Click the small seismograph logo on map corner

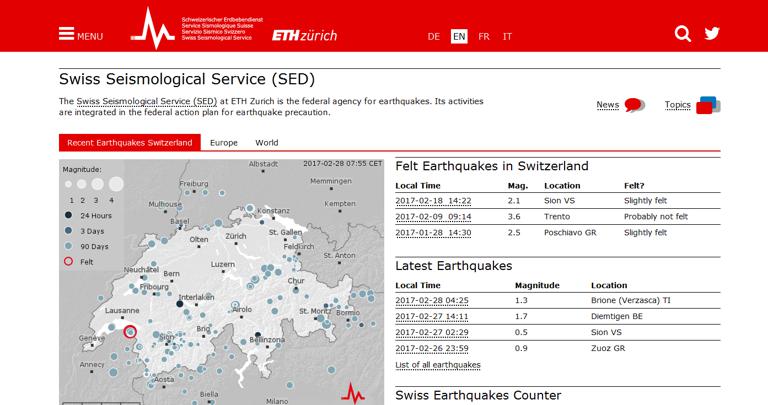point(352,392)
